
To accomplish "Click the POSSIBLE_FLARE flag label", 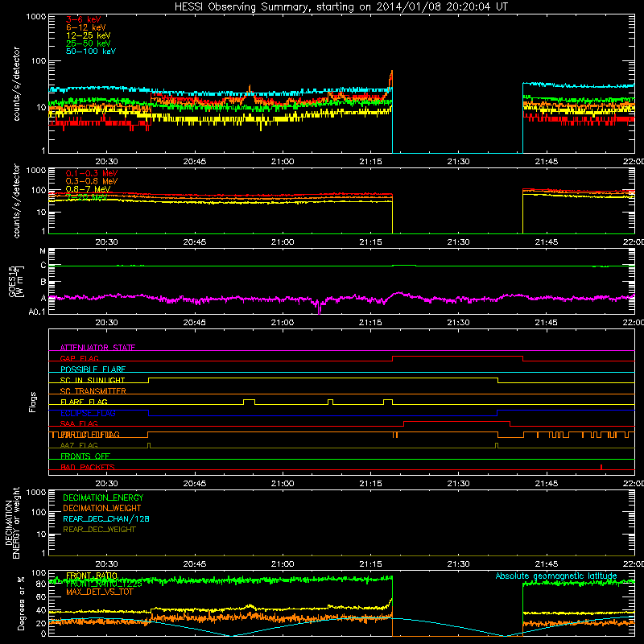I will tap(93, 369).
